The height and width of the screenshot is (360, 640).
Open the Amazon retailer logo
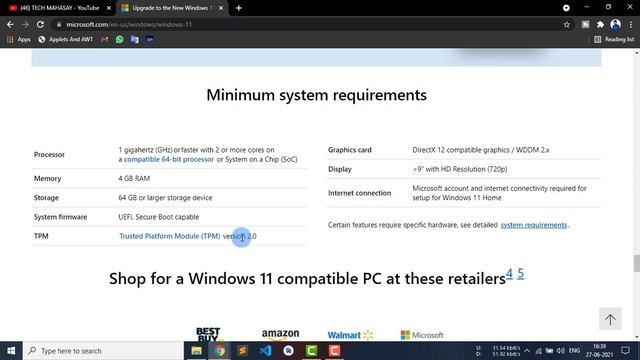pos(280,334)
